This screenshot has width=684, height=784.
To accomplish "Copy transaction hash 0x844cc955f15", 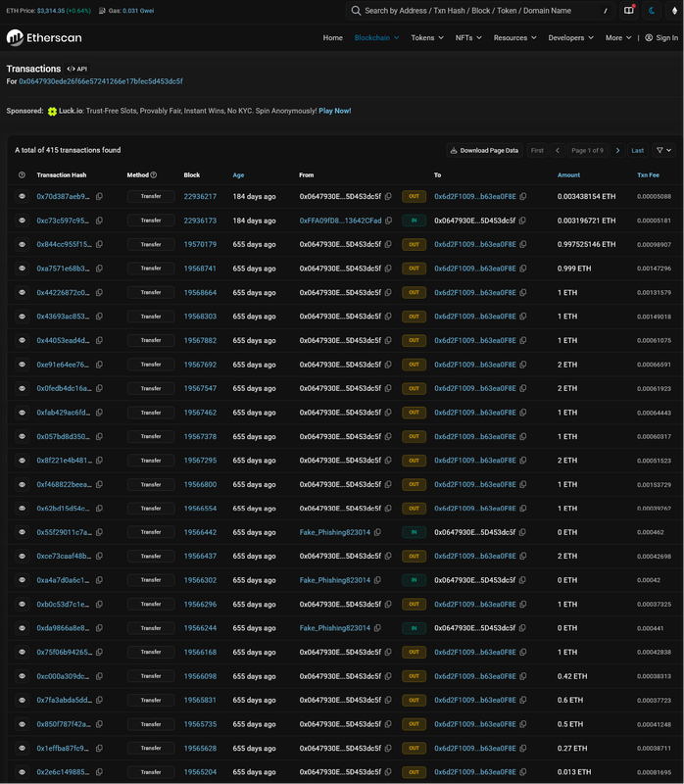I will pos(100,244).
